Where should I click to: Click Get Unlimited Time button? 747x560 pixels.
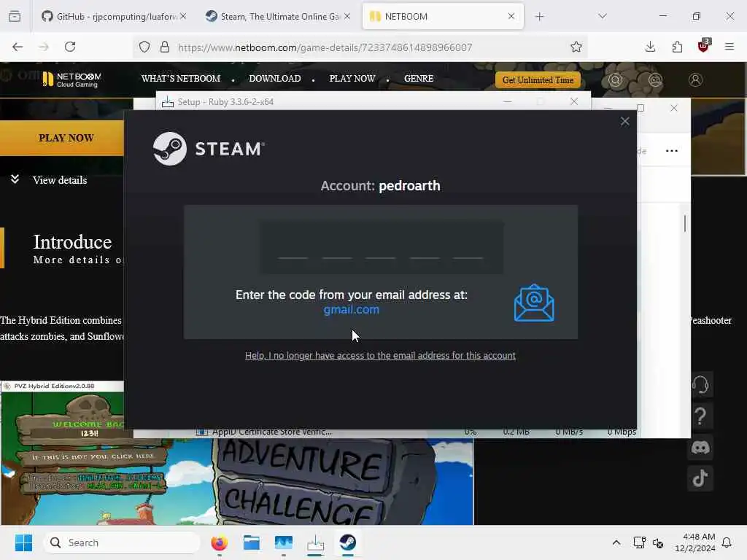coord(538,80)
